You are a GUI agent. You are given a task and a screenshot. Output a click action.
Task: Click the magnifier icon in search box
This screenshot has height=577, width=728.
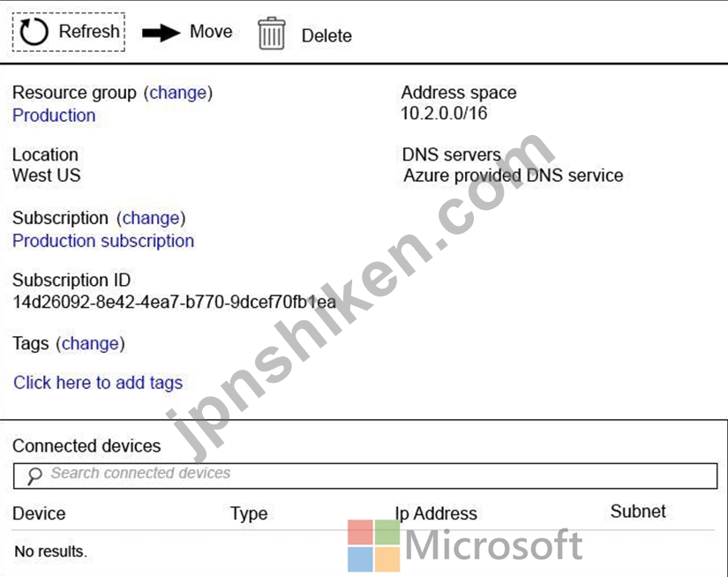coord(34,476)
